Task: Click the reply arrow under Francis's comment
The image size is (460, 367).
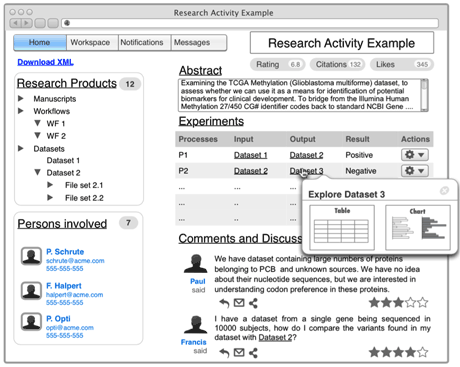Action: pos(224,352)
